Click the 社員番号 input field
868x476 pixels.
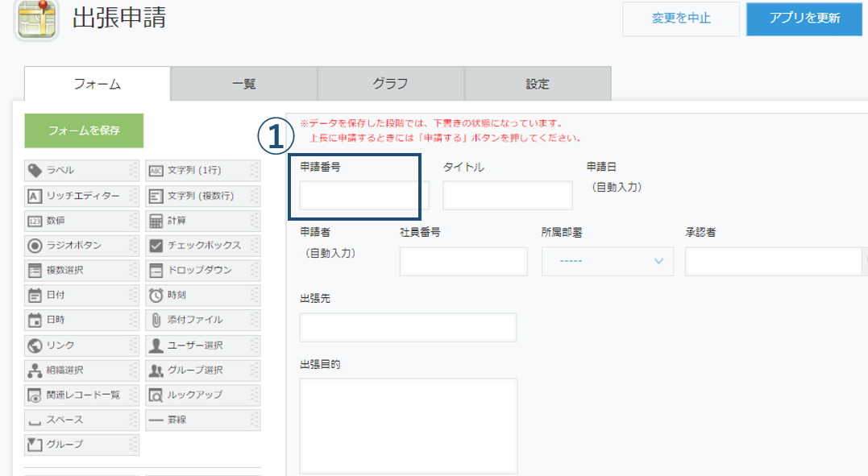pos(463,261)
